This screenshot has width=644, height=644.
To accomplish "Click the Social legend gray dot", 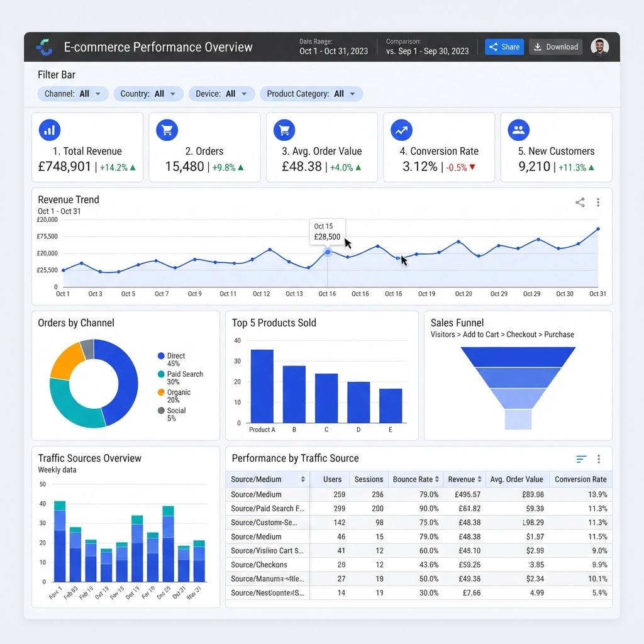I will pyautogui.click(x=161, y=410).
